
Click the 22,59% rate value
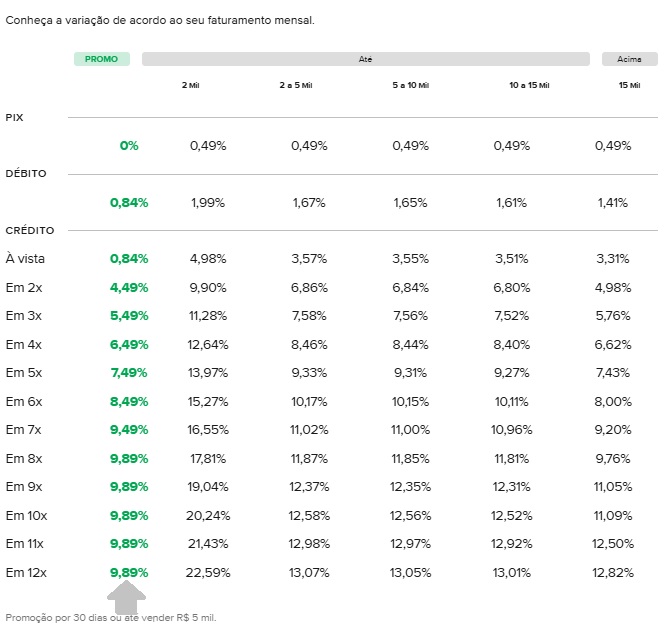[208, 573]
